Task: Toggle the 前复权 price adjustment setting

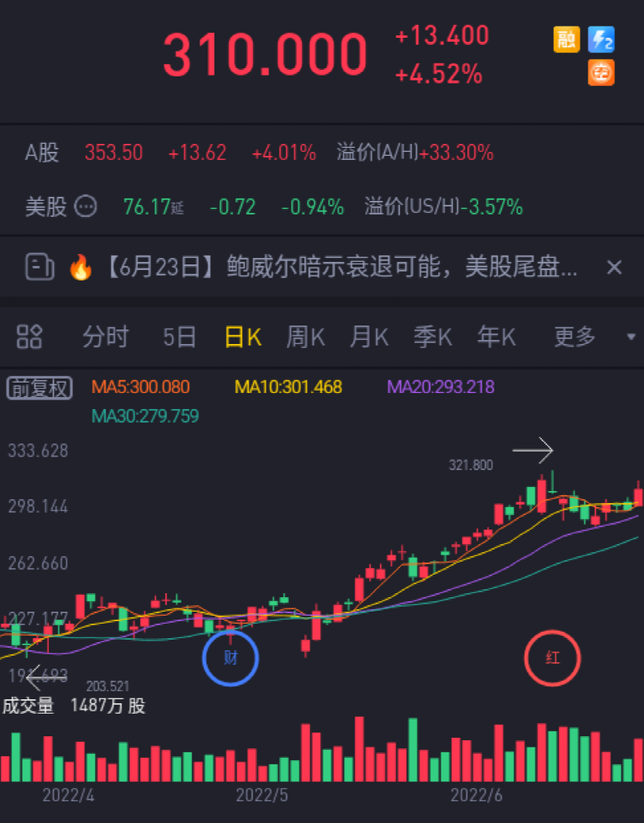Action: 39,387
